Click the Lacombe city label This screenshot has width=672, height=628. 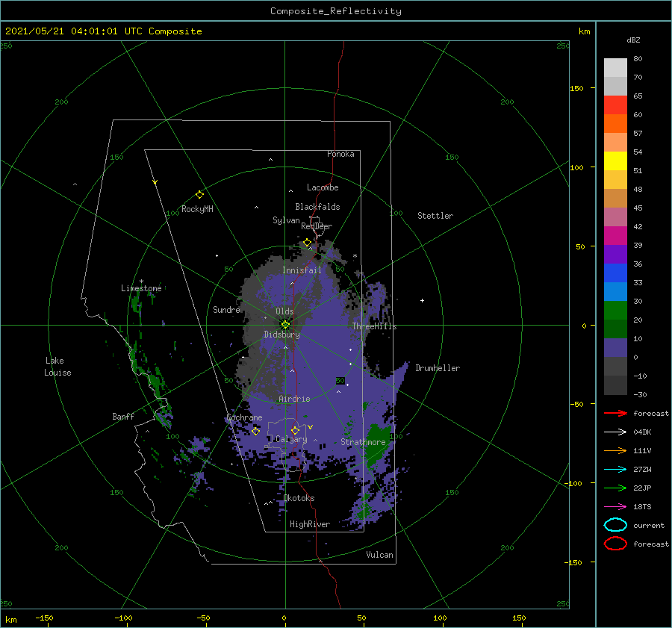[323, 187]
